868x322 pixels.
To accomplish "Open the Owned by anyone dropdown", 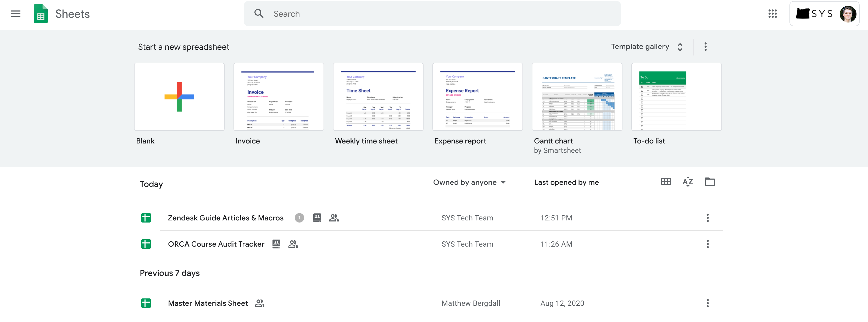I will click(x=469, y=182).
